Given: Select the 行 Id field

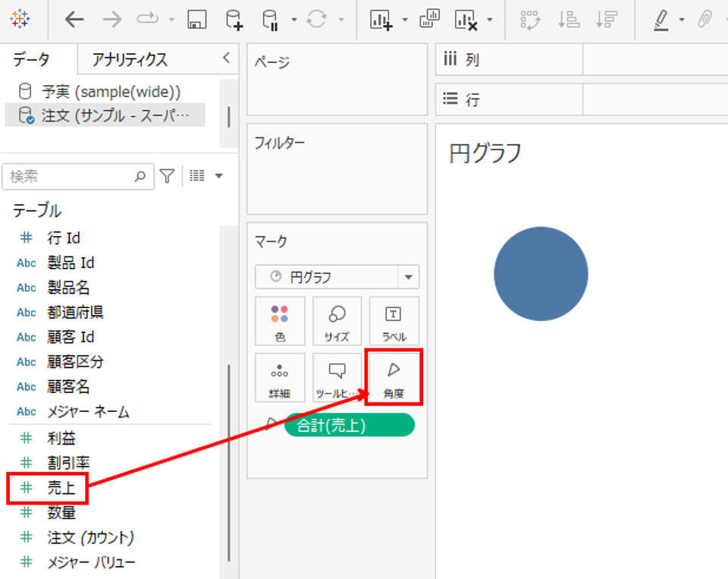Looking at the screenshot, I should coord(64,238).
